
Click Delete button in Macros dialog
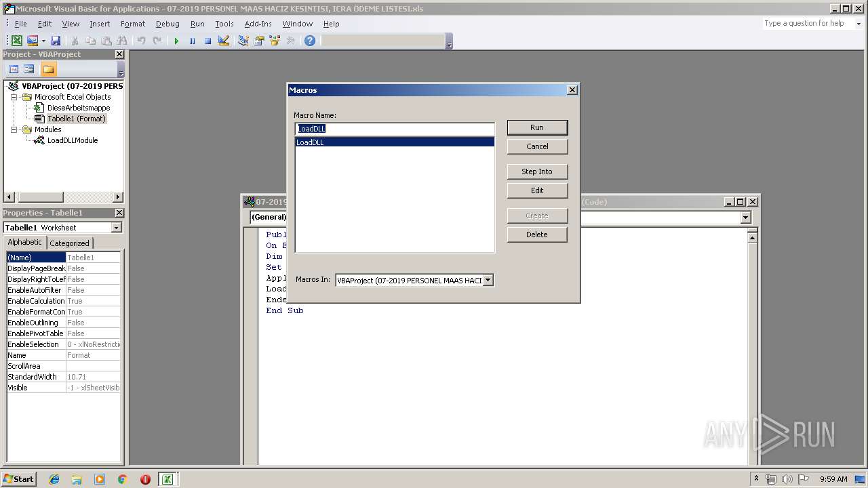click(x=537, y=235)
